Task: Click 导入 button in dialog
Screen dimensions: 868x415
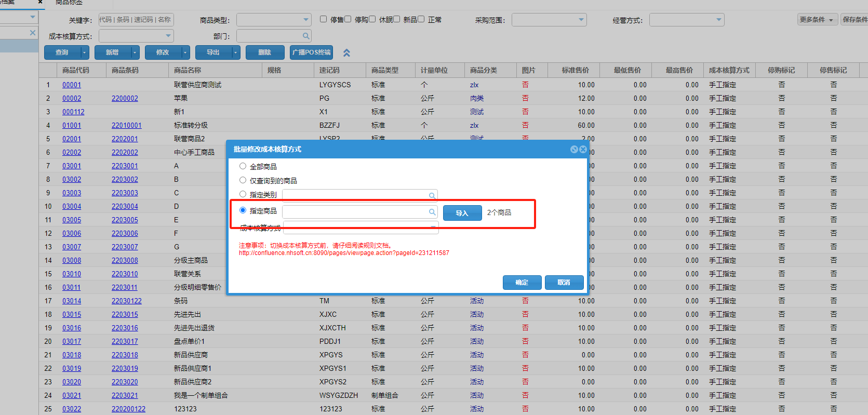Action: [x=462, y=213]
